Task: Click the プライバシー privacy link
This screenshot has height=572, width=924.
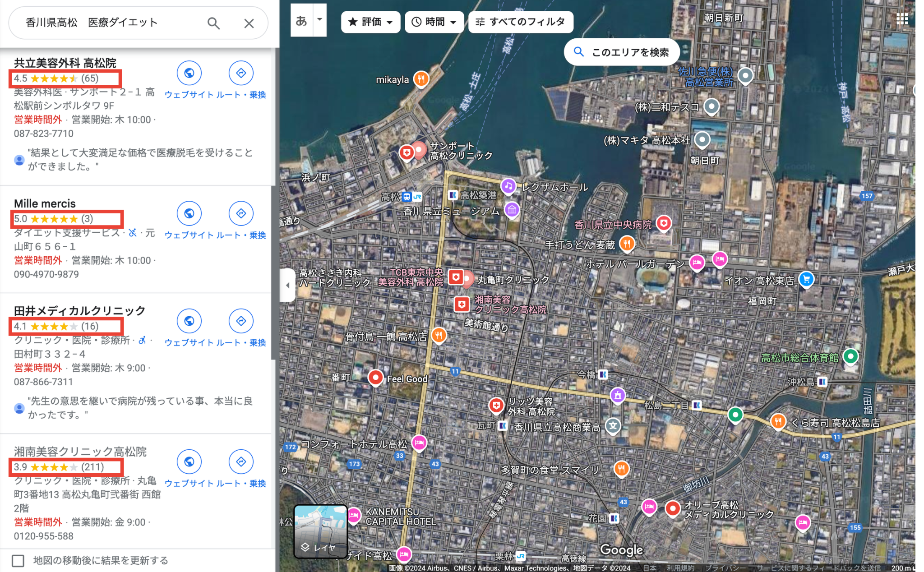Action: click(725, 568)
